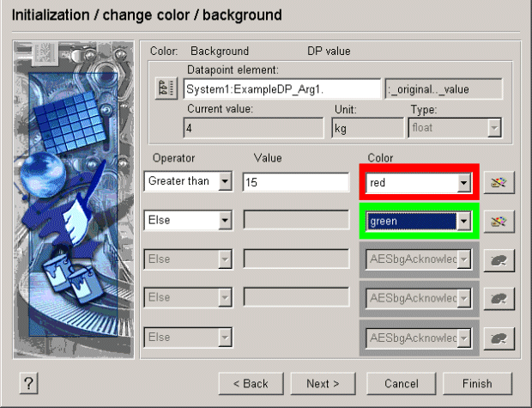Click disabled color palette icon in third row
The image size is (532, 408).
pyautogui.click(x=499, y=259)
